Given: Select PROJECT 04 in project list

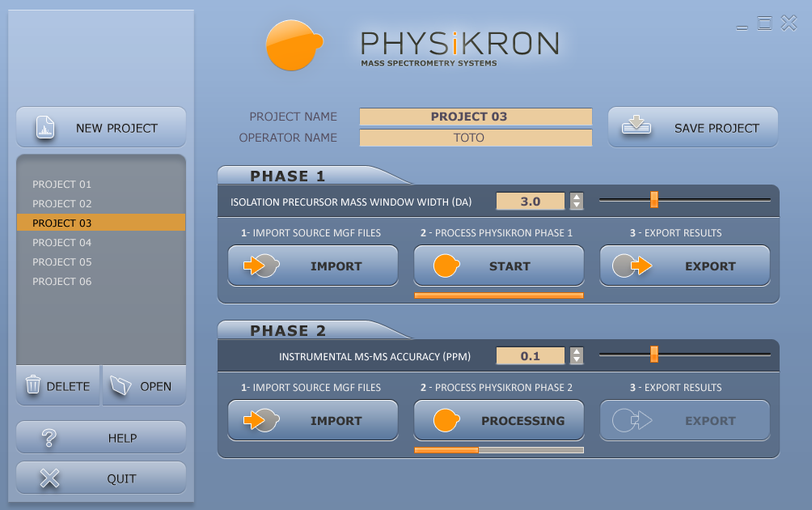Looking at the screenshot, I should [x=101, y=243].
